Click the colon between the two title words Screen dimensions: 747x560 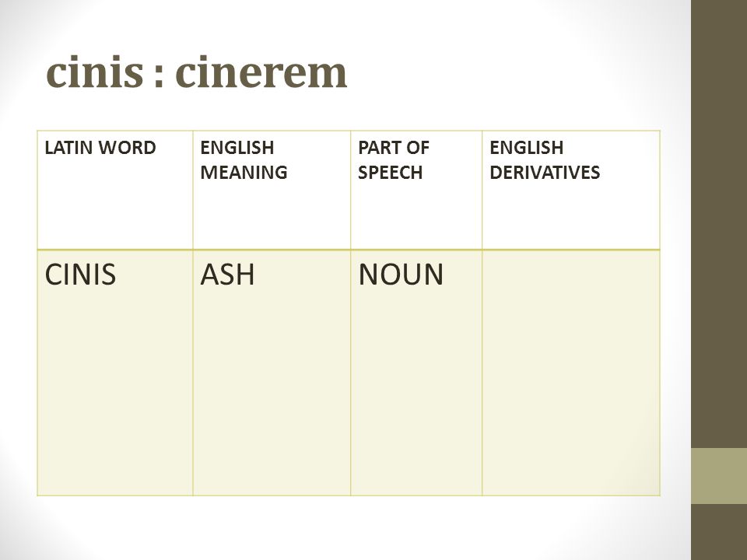click(159, 77)
